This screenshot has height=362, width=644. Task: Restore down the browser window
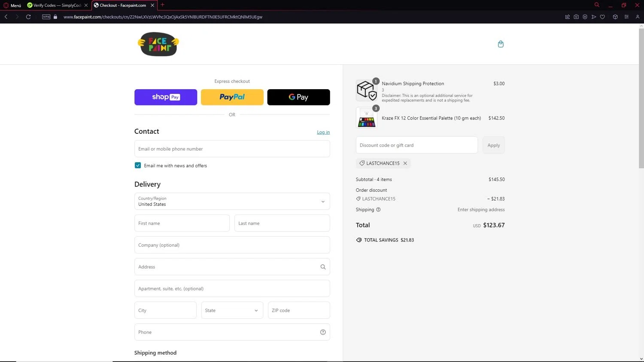coord(624,5)
